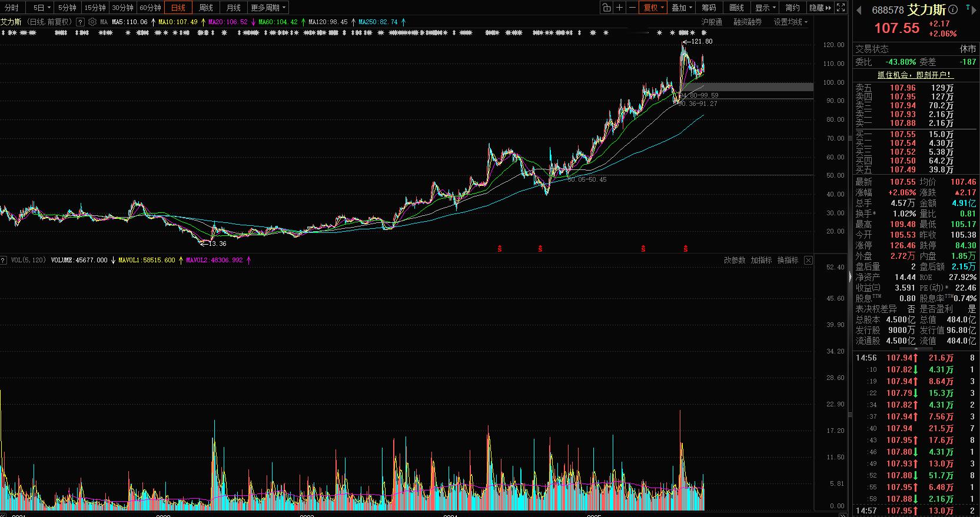980x517 pixels.
Task: Select the 日线 daily chart tab
Action: tap(178, 8)
